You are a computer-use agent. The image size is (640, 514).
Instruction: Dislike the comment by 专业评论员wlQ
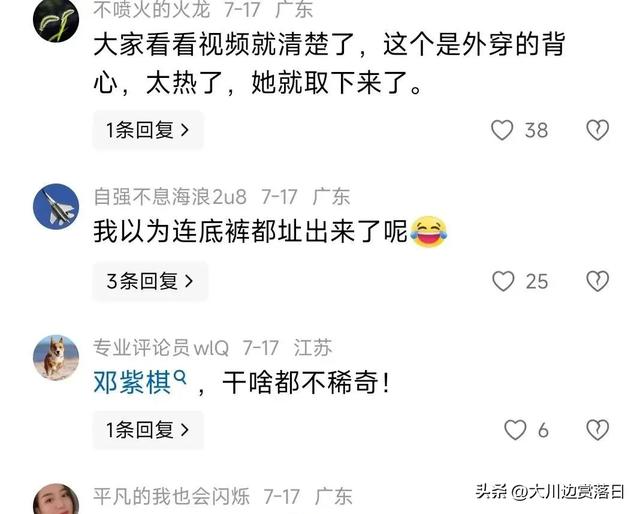point(598,430)
